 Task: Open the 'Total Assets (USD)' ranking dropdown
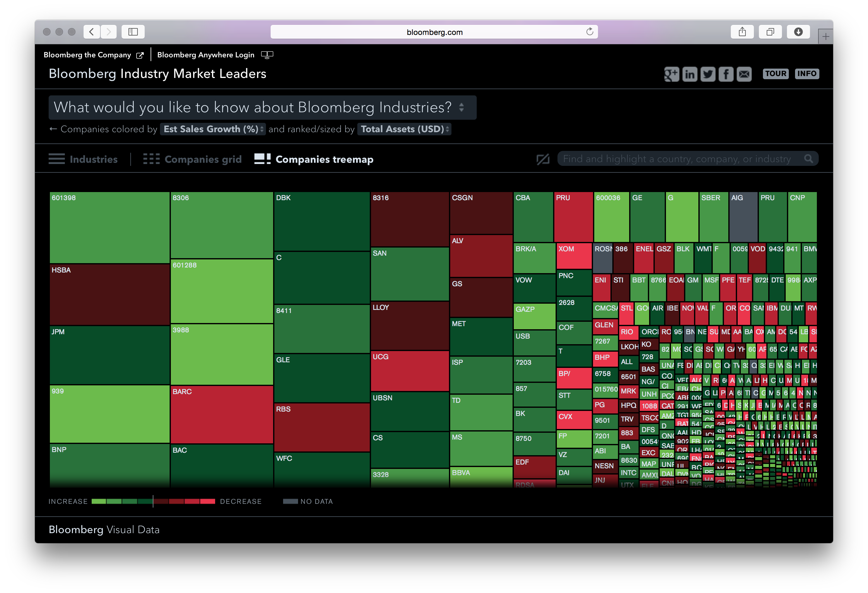point(404,129)
